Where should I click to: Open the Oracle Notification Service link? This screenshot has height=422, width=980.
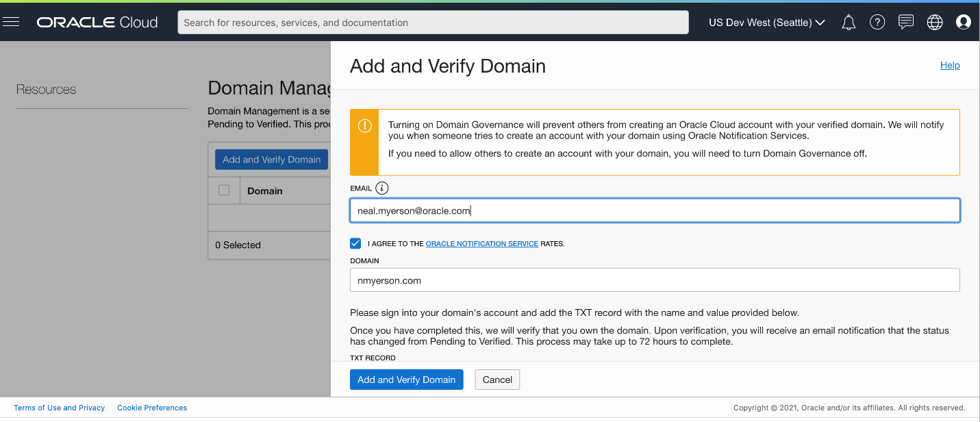tap(481, 244)
